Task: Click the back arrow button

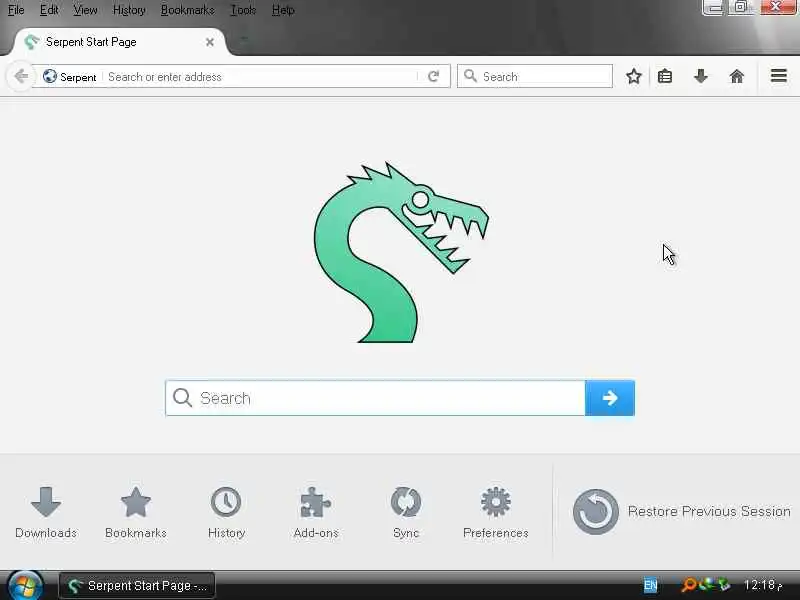Action: [21, 77]
